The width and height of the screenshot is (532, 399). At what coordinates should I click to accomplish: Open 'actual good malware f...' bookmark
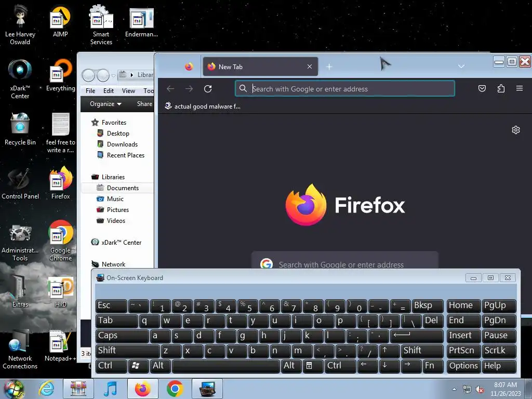[203, 106]
